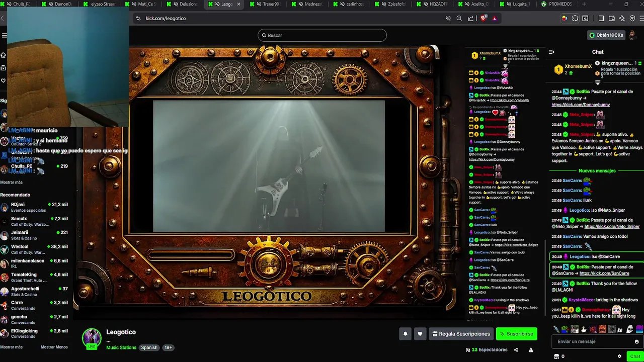
Task: Expand recommended list with Mostrar más
Action: tap(11, 347)
